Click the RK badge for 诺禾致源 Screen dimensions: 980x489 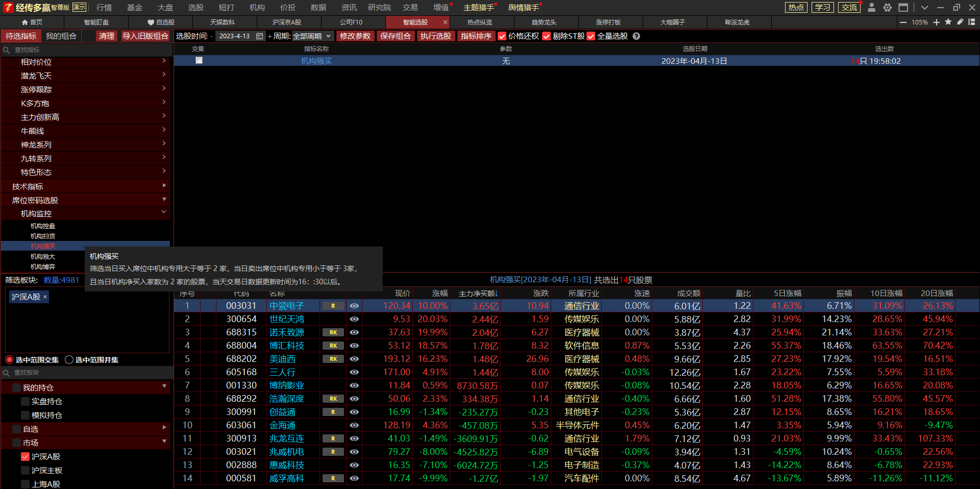333,332
